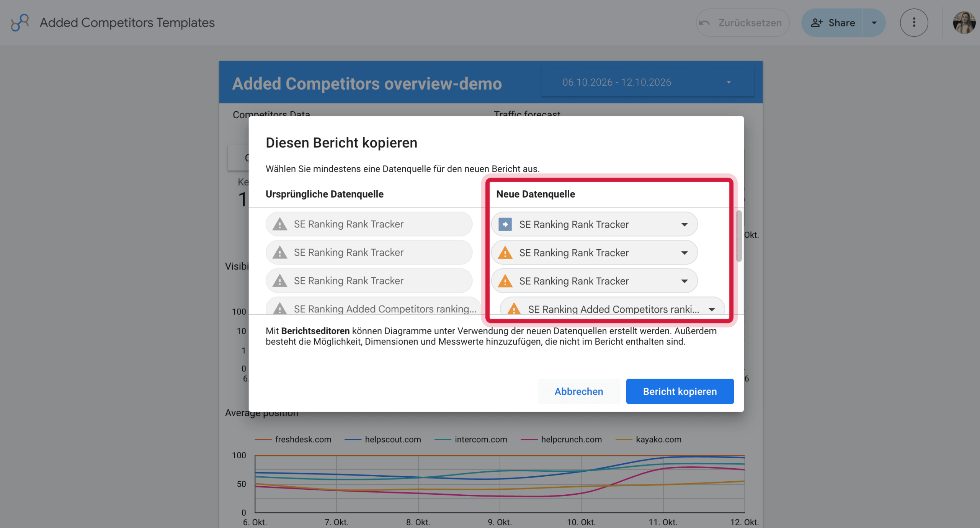980x528 pixels.
Task: Click gray warning icon of original Added Competitors source
Action: (x=280, y=308)
